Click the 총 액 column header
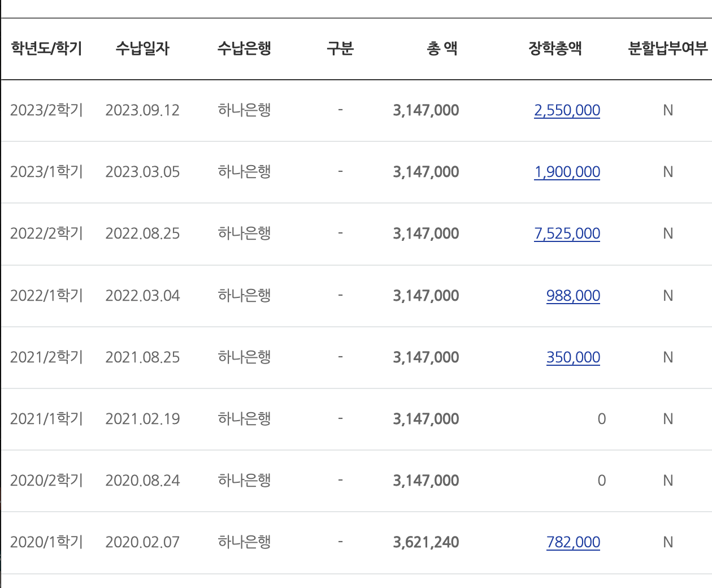 coord(442,49)
